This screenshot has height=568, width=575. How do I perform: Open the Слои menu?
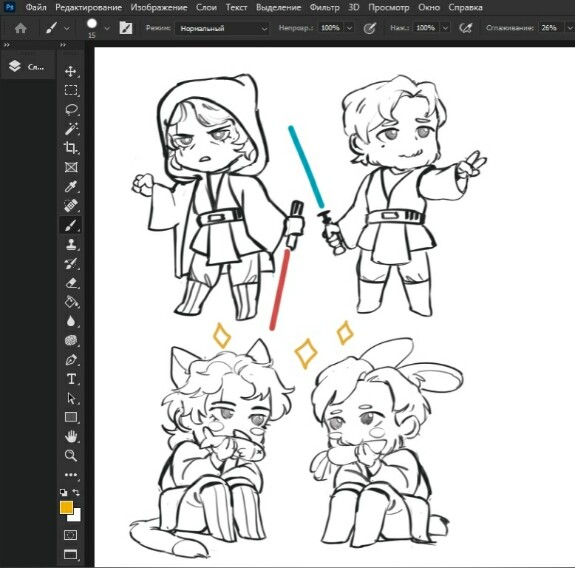(206, 7)
